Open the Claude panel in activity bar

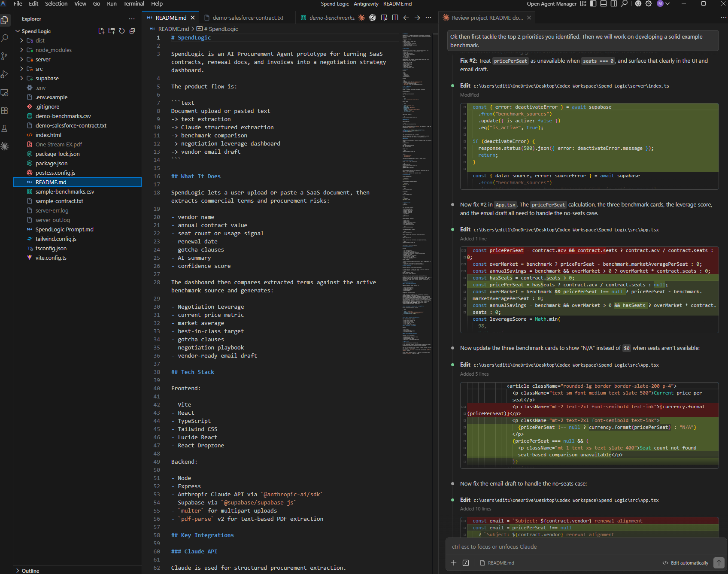5,146
